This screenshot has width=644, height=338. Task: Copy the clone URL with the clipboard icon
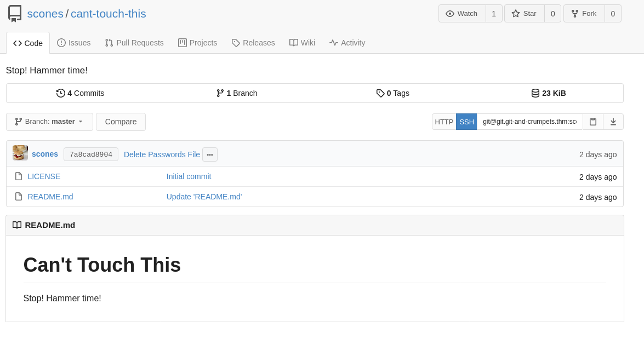[592, 122]
